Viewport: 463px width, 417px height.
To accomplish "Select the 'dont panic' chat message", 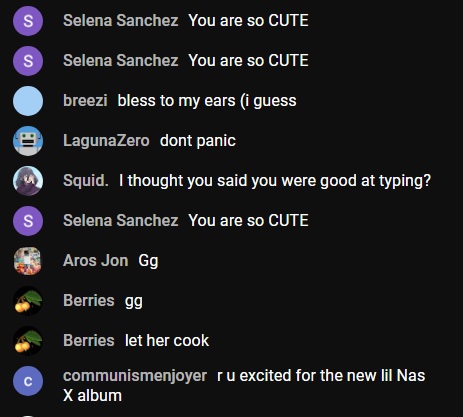I will (x=198, y=140).
